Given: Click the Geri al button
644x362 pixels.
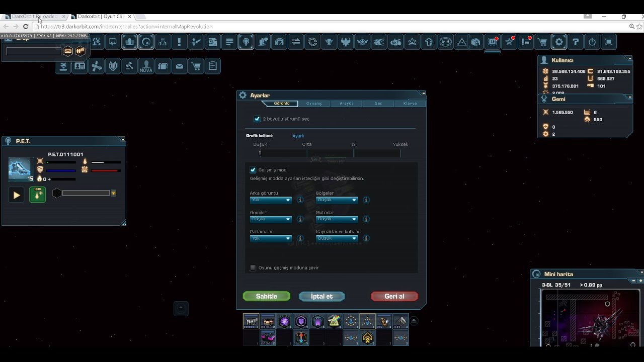Looking at the screenshot, I should click(x=394, y=296).
